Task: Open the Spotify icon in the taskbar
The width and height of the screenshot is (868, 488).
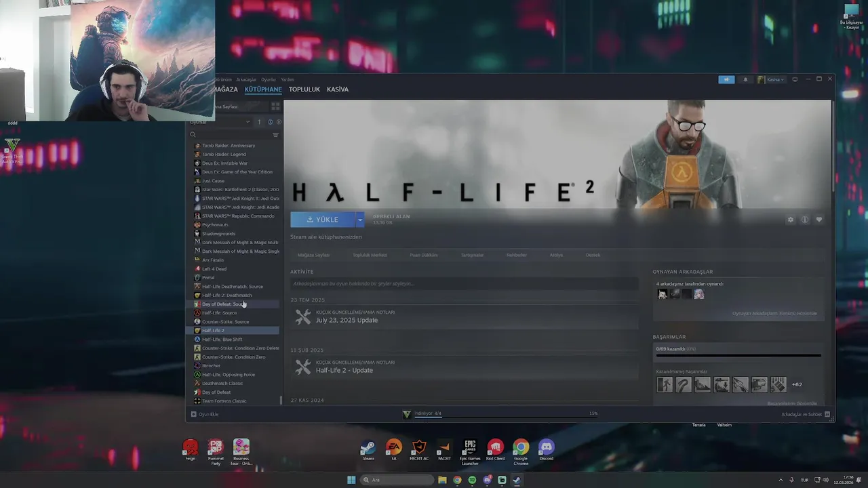Action: click(472, 480)
